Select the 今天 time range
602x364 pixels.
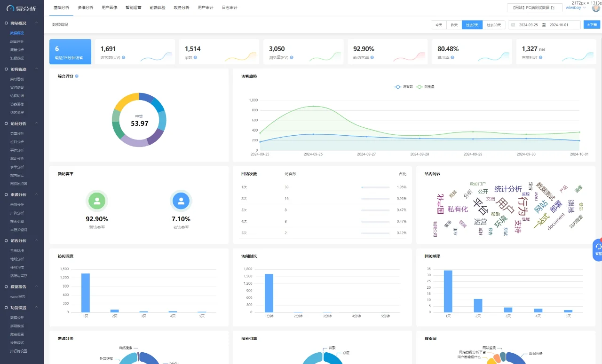coord(438,25)
